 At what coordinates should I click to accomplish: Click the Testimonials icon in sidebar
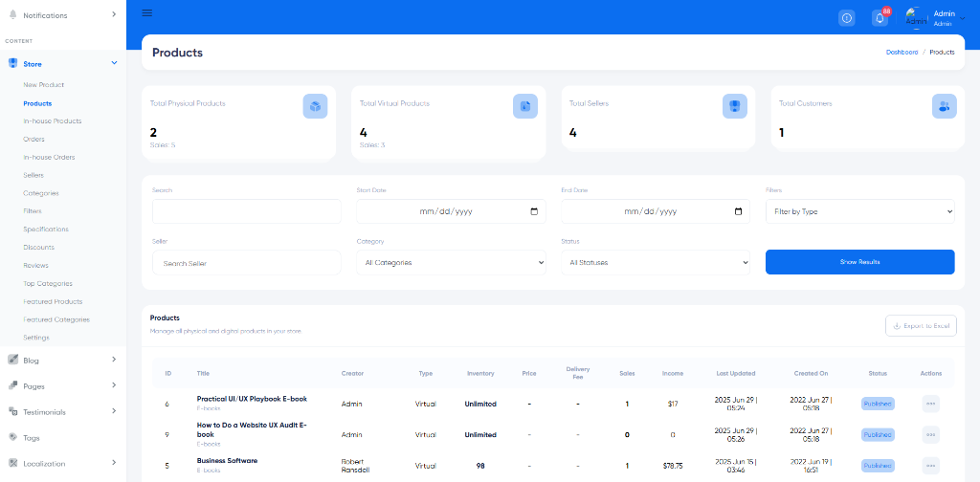pyautogui.click(x=12, y=411)
